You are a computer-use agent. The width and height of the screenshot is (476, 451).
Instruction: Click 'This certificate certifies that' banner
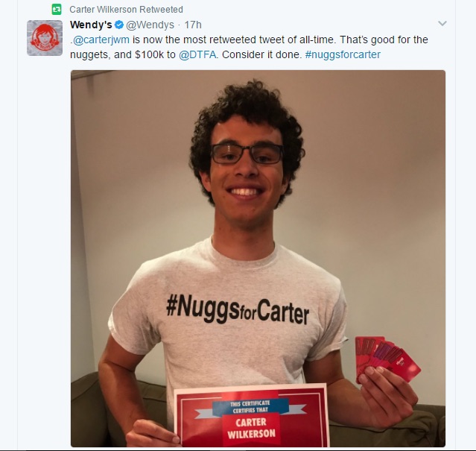pyautogui.click(x=250, y=407)
